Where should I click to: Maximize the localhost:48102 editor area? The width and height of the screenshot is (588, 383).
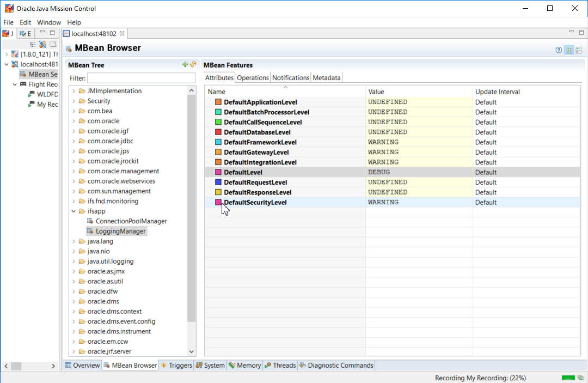[x=581, y=33]
